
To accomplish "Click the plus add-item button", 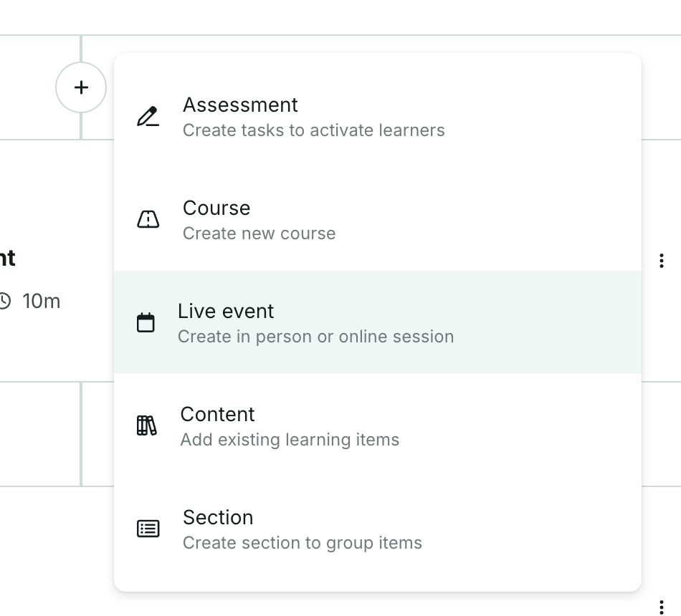I will pos(81,87).
